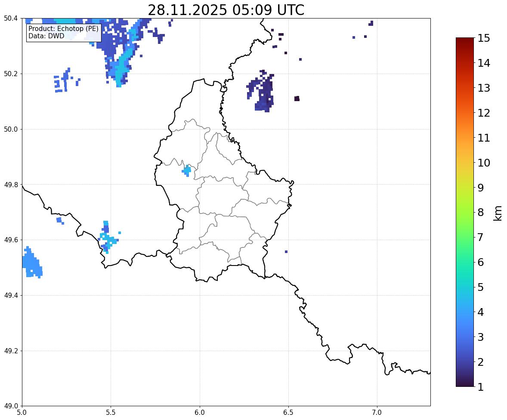The height and width of the screenshot is (420, 507).
Task: Click latitude axis label '50.4'
Action: coord(11,19)
